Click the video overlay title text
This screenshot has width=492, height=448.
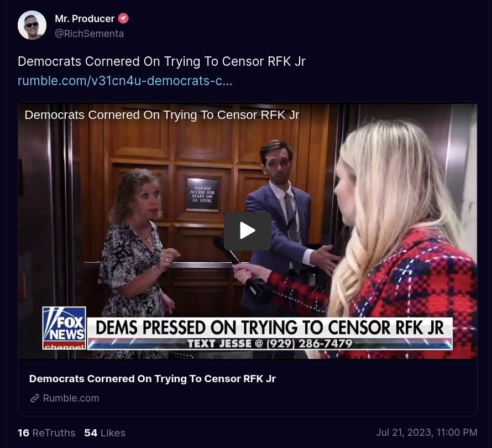coord(162,115)
